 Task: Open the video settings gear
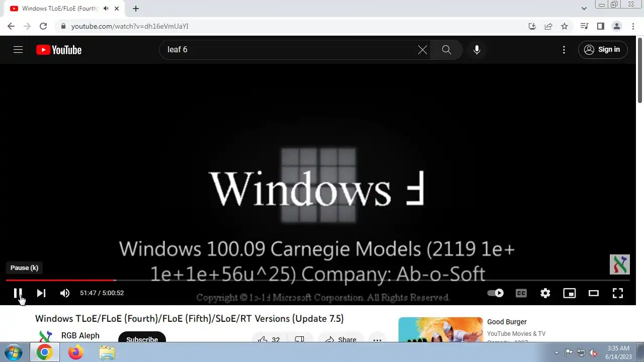[x=545, y=293]
